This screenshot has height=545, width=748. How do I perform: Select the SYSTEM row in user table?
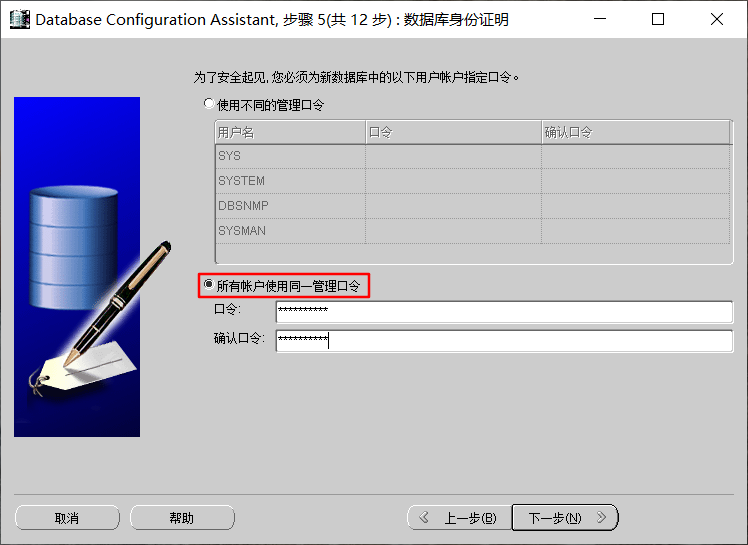[473, 181]
